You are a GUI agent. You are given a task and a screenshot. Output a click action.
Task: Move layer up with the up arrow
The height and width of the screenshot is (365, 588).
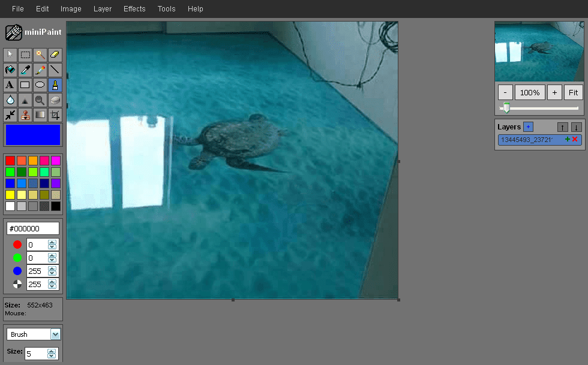point(562,127)
